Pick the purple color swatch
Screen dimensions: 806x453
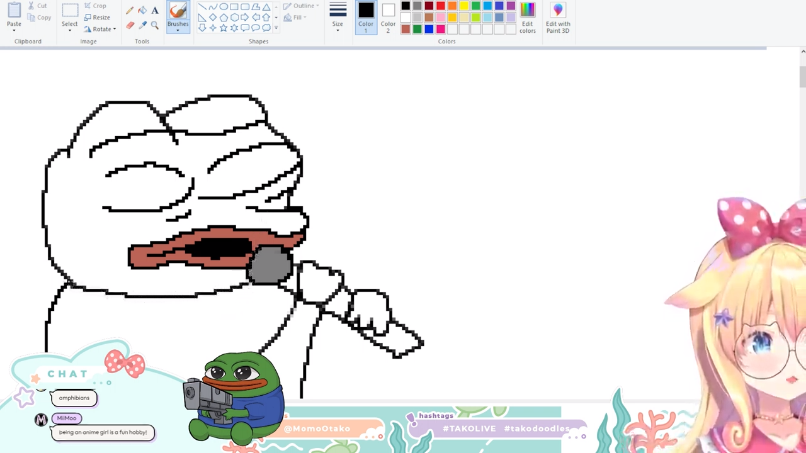click(511, 6)
